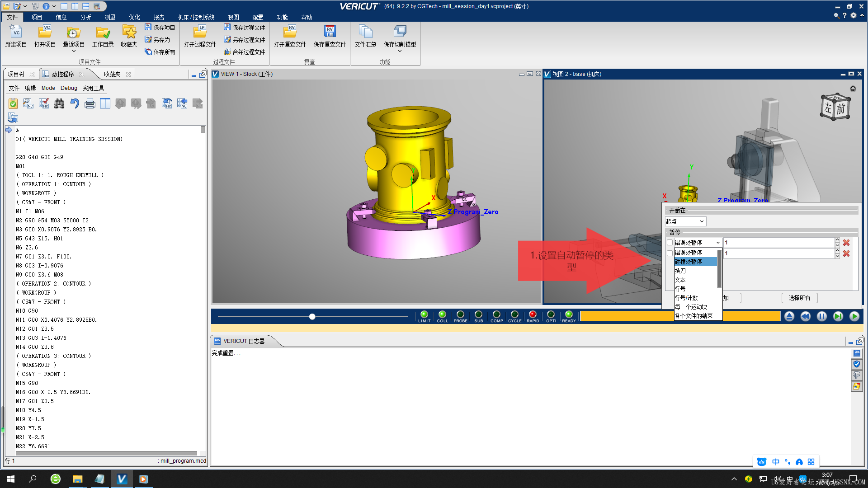Click the 收藏夹 star icon in ribbon
The width and height of the screenshot is (868, 488).
click(x=129, y=36)
